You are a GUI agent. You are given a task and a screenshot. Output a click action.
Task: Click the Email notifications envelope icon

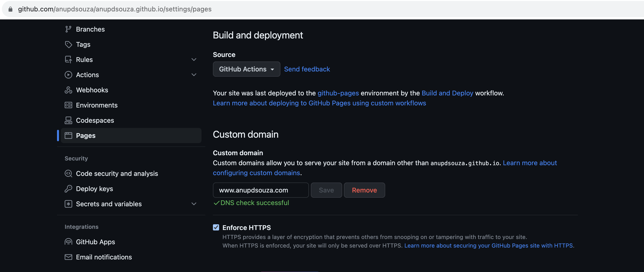click(x=68, y=257)
